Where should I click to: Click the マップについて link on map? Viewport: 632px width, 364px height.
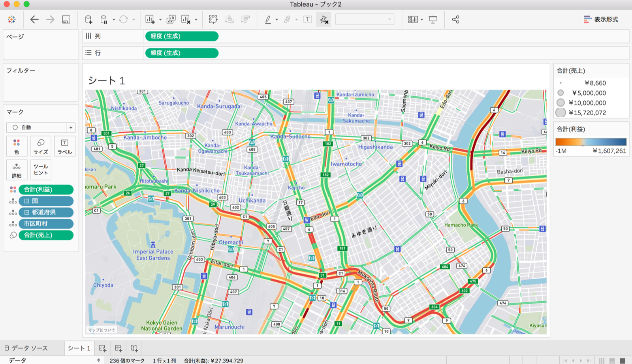102,330
